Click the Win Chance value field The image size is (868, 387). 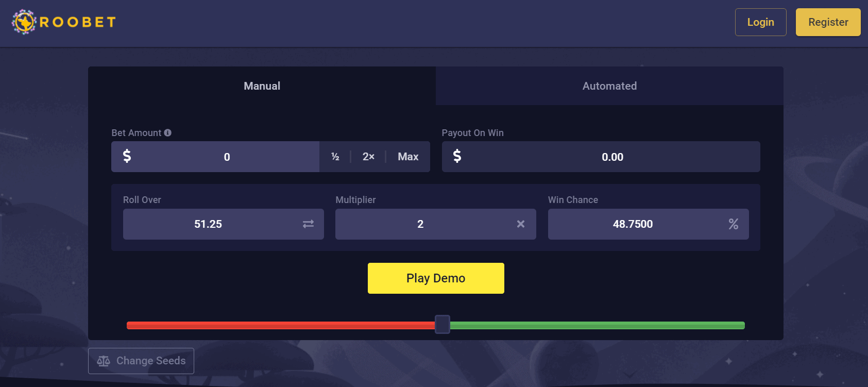pos(649,224)
